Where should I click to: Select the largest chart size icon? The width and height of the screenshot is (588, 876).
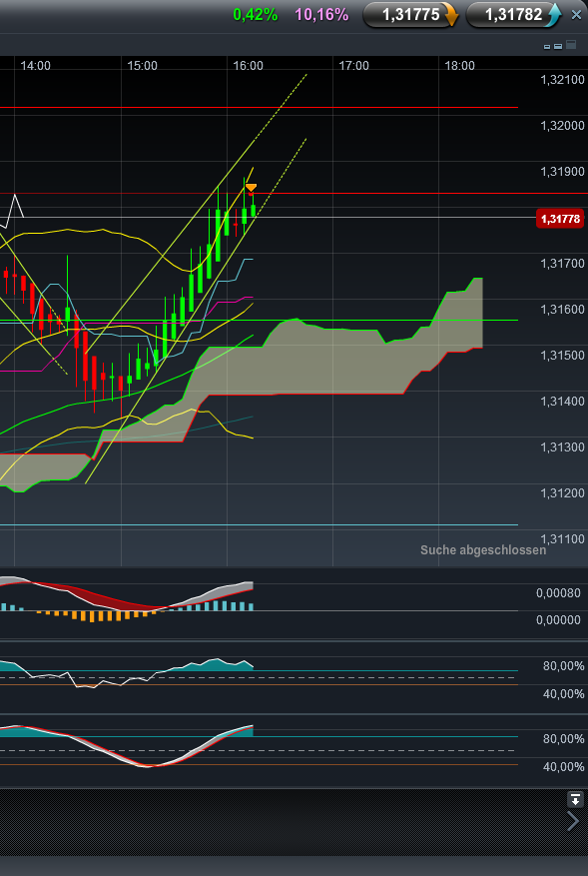(571, 45)
